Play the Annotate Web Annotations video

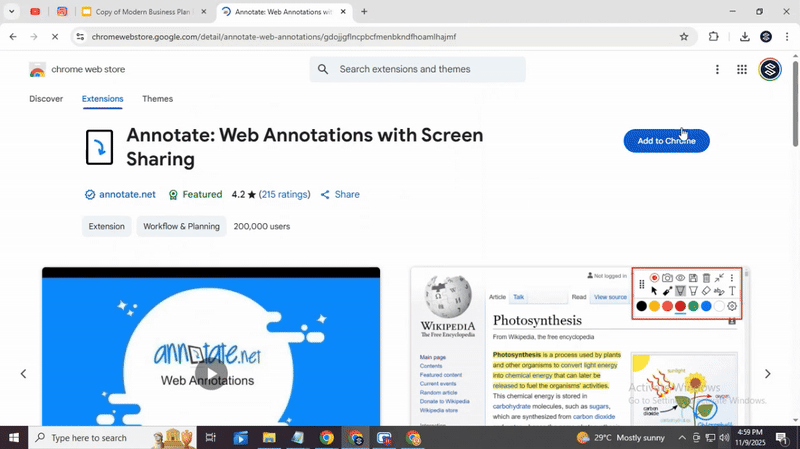[x=211, y=374]
